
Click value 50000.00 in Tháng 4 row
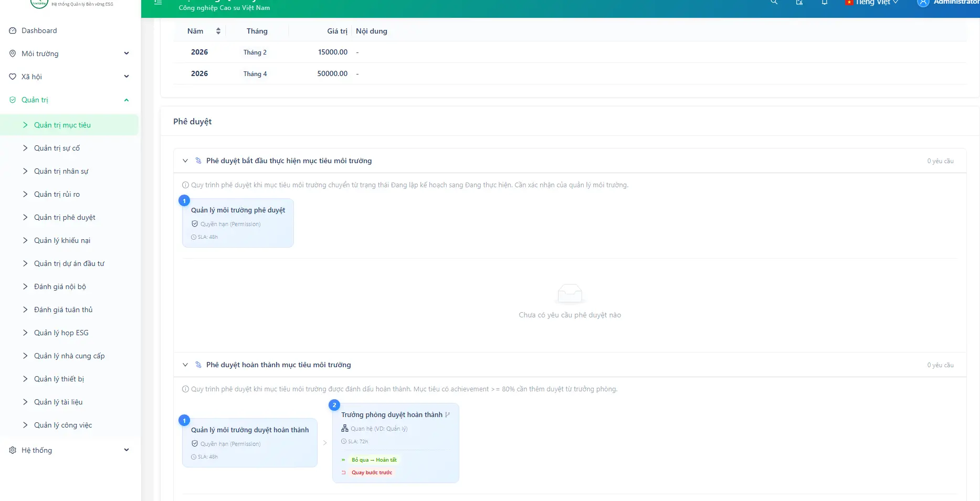point(332,73)
